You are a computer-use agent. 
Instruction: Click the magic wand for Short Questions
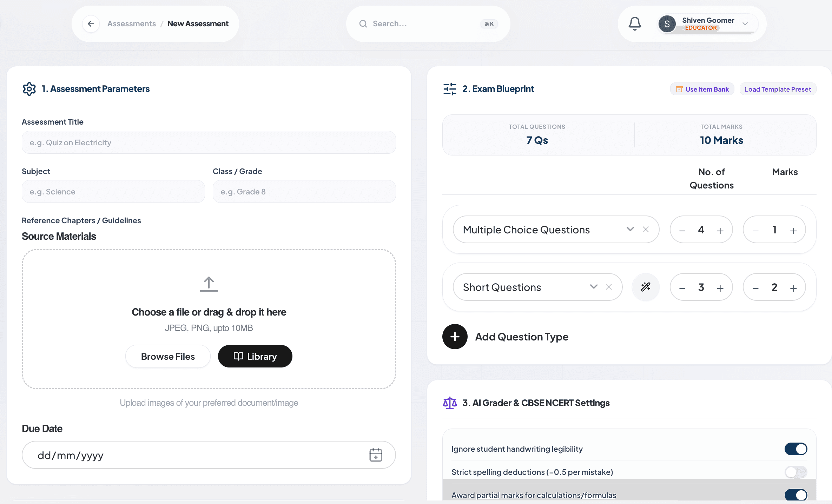(646, 287)
